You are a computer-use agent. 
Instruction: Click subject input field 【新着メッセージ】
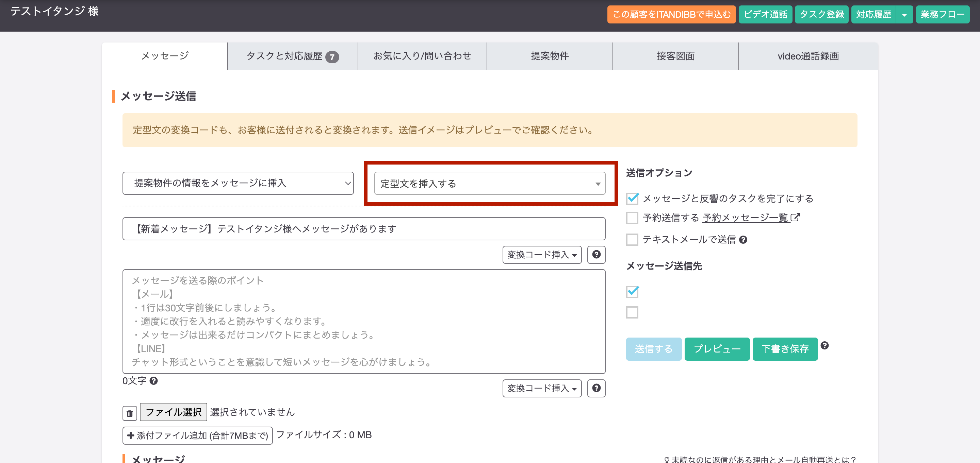pyautogui.click(x=364, y=229)
